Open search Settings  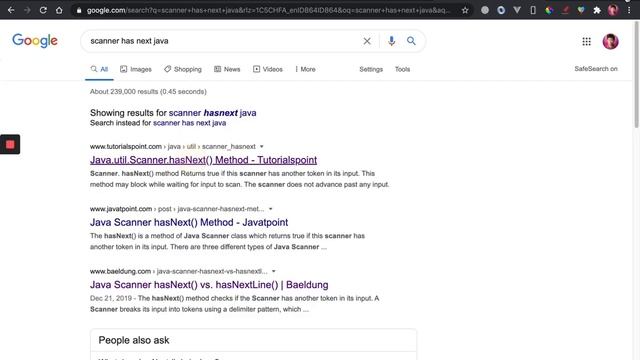click(x=371, y=69)
